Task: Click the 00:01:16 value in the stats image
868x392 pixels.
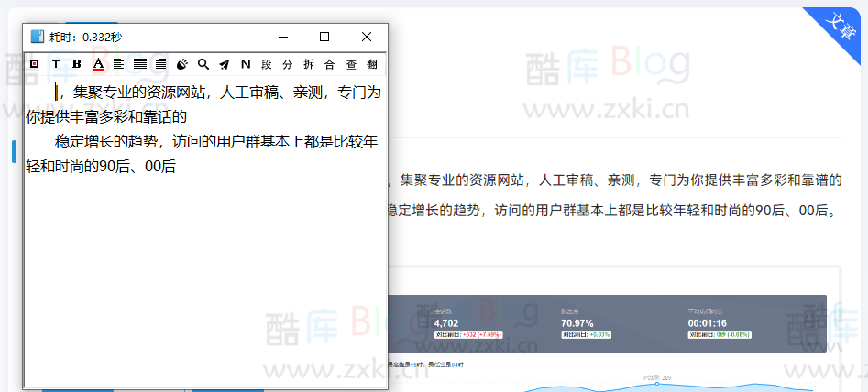Action: pos(708,323)
